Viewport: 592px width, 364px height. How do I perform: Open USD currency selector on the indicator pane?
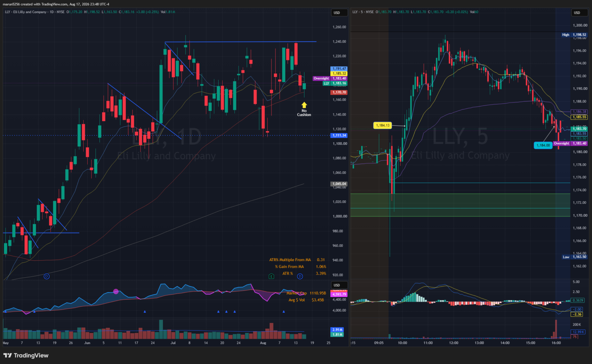coord(339,285)
